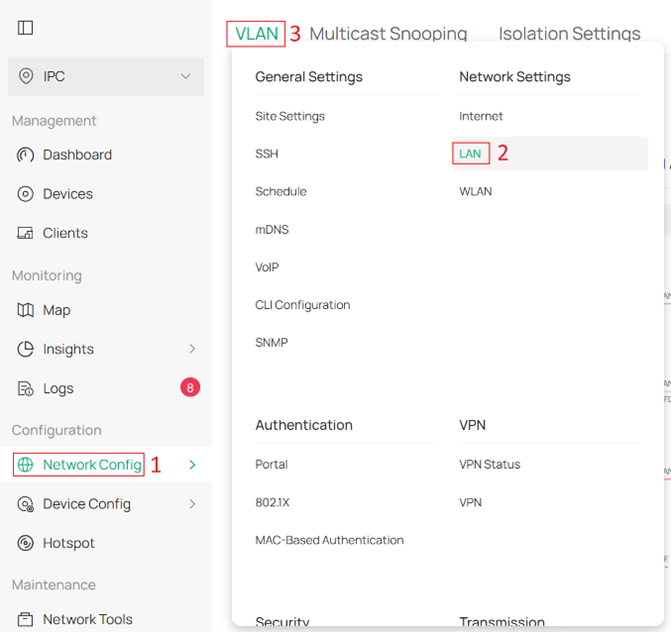
Task: Switch to Isolation Settings tab
Action: pos(569,33)
